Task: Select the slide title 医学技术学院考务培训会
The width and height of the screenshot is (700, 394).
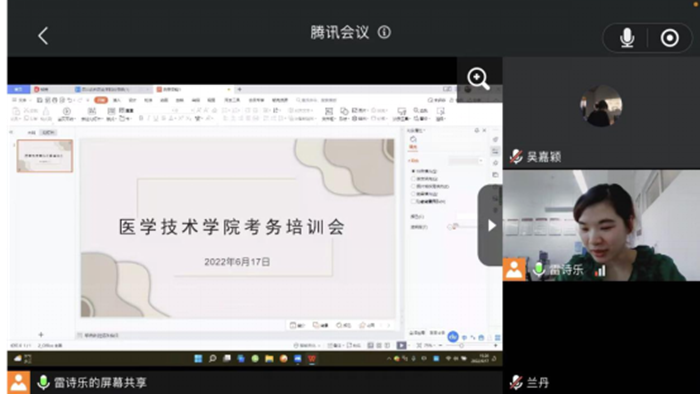Action: [x=232, y=227]
